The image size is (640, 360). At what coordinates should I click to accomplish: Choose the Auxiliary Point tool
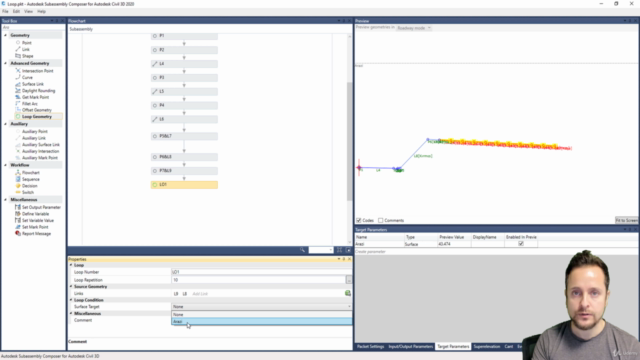pyautogui.click(x=35, y=131)
